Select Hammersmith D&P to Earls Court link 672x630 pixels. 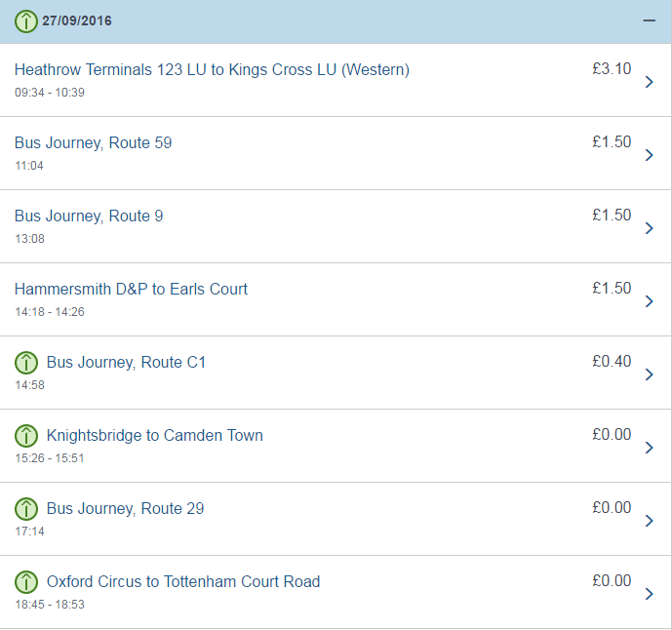coord(131,290)
